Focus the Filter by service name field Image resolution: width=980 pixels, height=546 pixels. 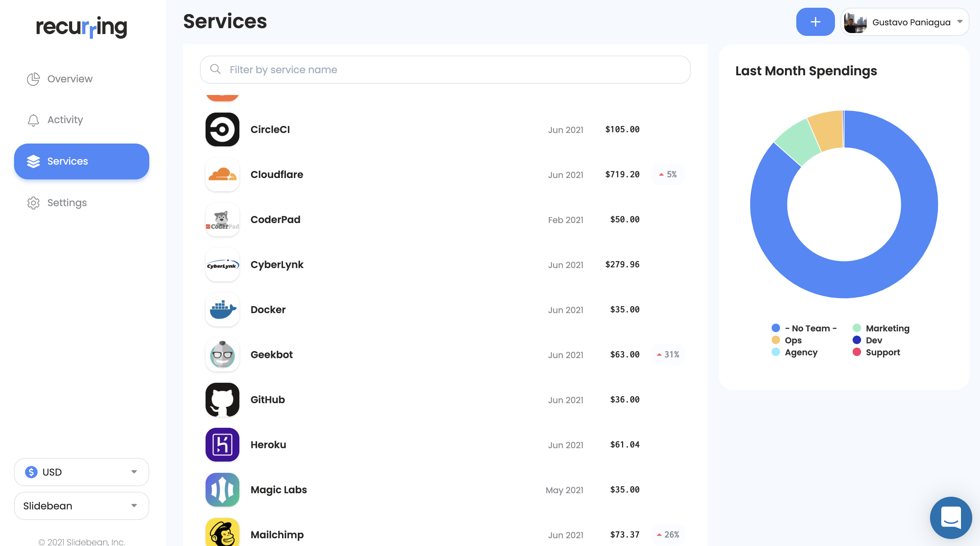445,70
